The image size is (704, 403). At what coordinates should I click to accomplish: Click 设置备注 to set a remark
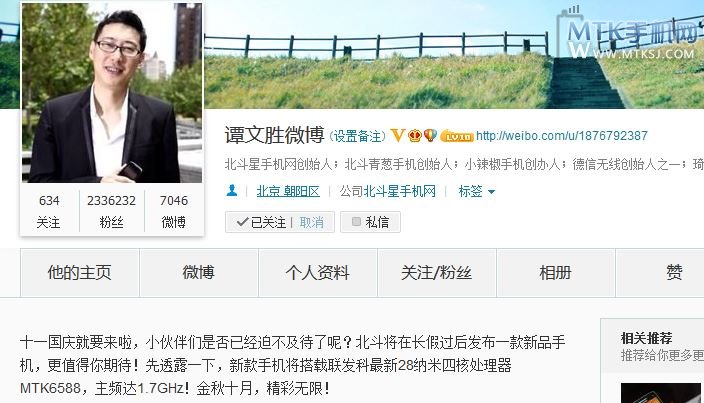tap(357, 136)
